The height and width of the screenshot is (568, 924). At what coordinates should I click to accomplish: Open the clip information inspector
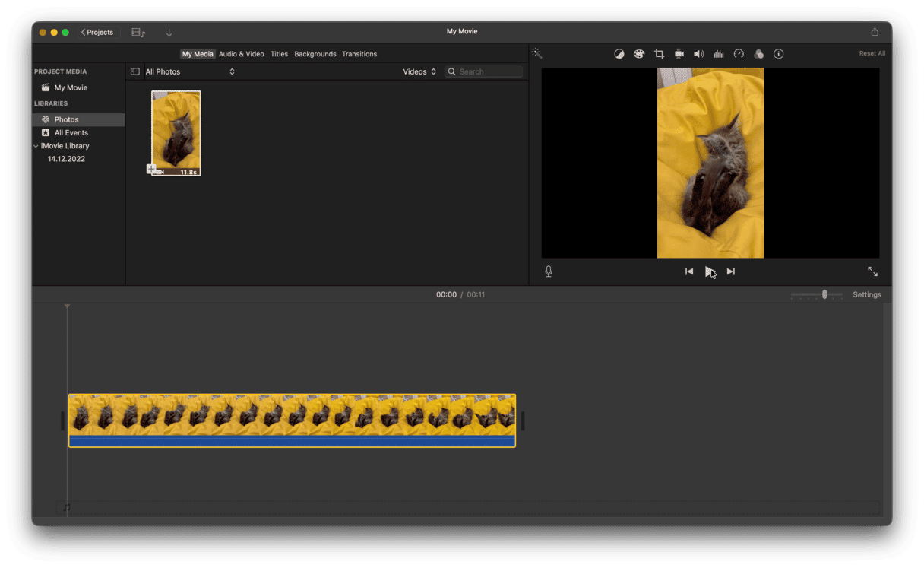click(x=778, y=54)
